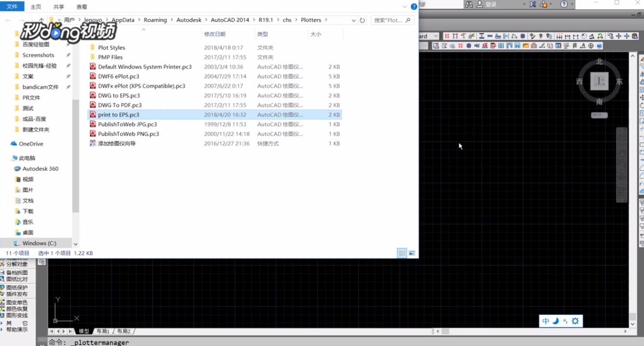Select the 备档拆图 tool in the left panel
The width and height of the screenshot is (644, 346).
click(x=17, y=273)
